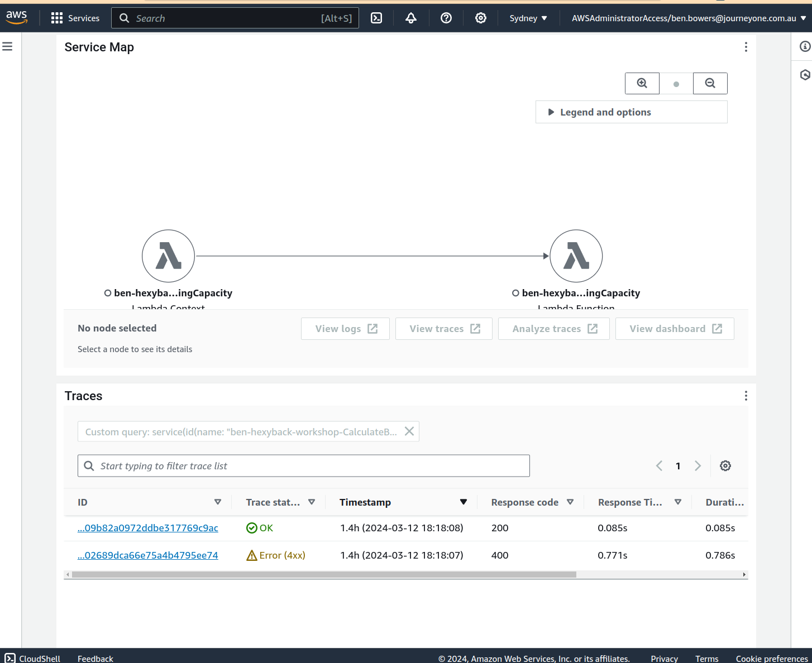
Task: Select the Lambda Function node icon
Action: (x=576, y=256)
